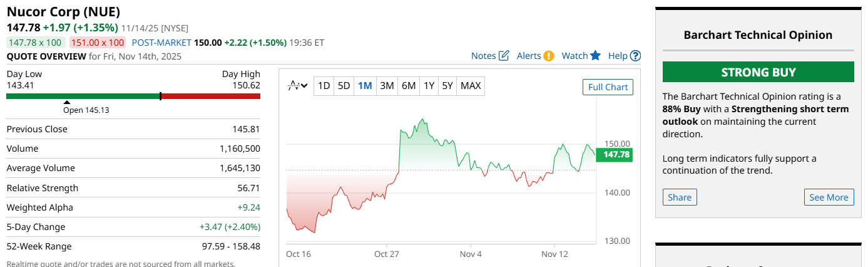
Task: Click the Notes pencil icon
Action: [x=504, y=56]
